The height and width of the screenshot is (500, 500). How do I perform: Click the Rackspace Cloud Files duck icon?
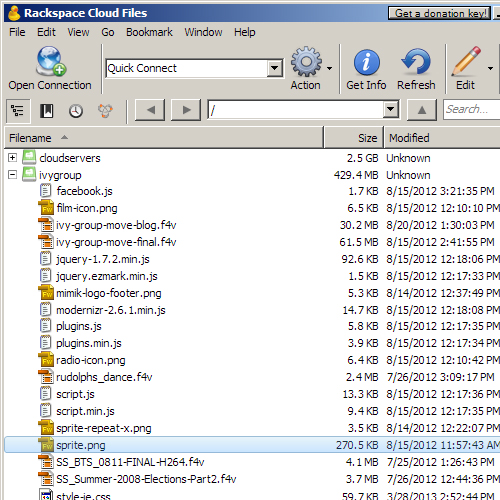pos(14,13)
